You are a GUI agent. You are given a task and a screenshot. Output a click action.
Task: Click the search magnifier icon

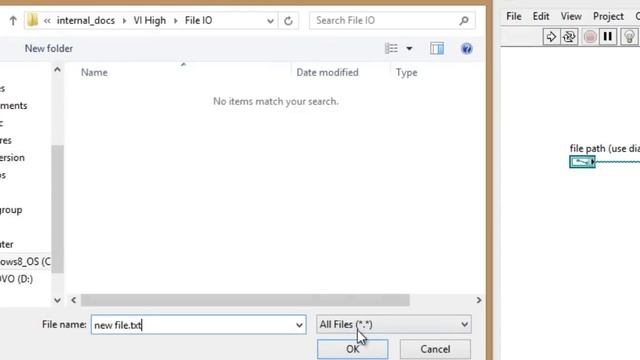(x=464, y=20)
